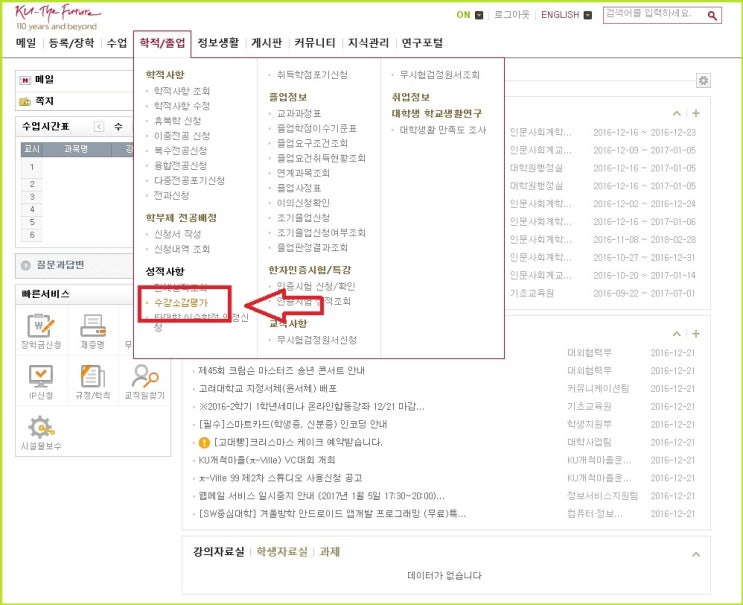Select 무시험검정원서신청 under 교직사항

317,340
